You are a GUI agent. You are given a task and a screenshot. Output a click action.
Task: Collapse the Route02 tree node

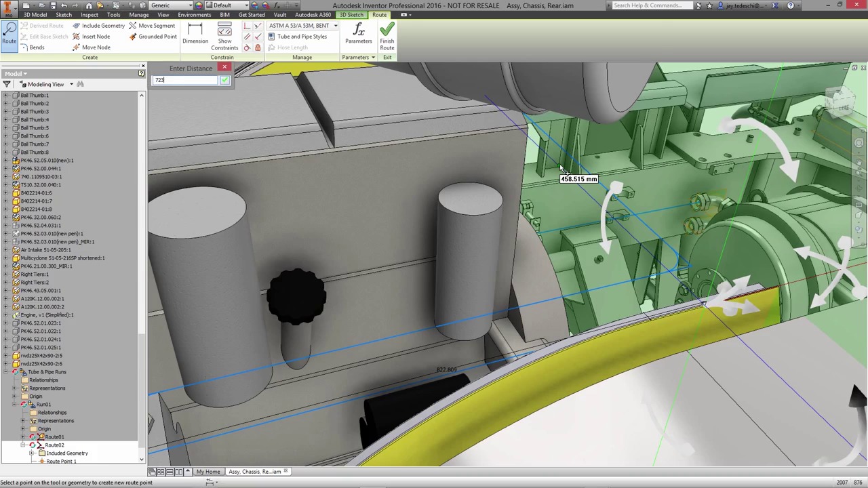[23, 445]
